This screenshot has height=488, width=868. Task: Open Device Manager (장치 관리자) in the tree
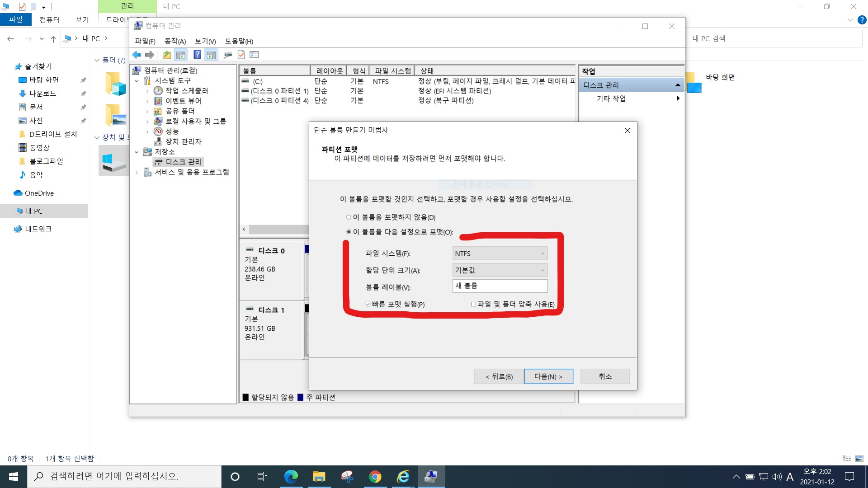point(183,141)
